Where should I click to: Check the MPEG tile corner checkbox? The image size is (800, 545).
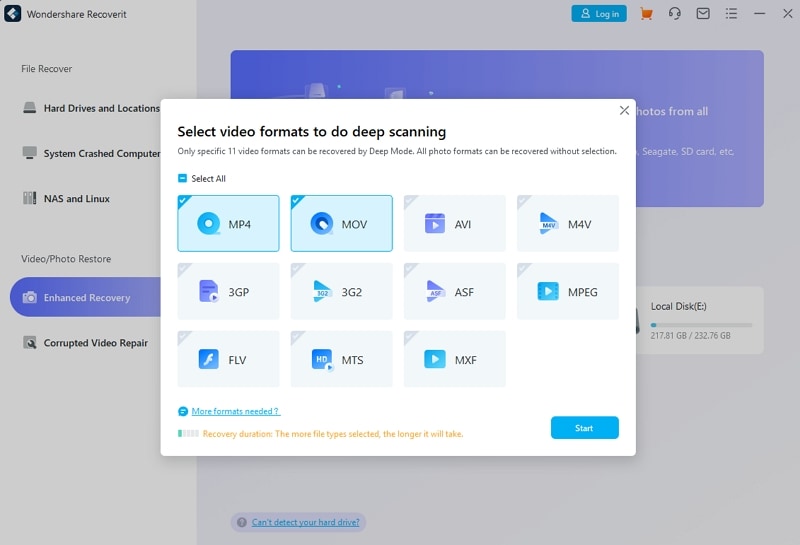coord(523,268)
